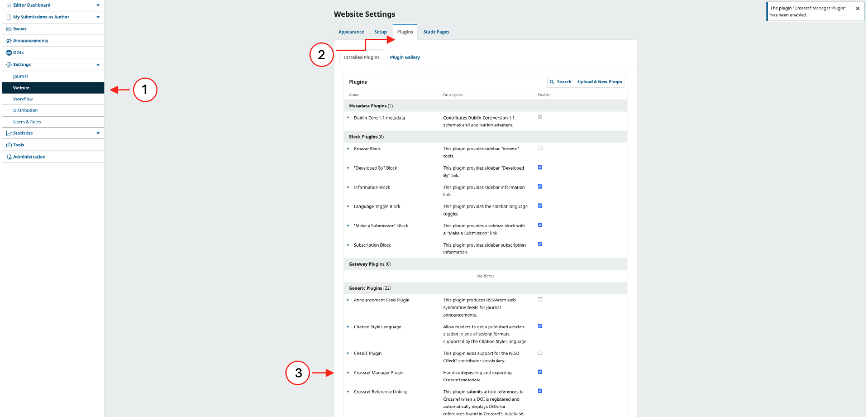This screenshot has width=868, height=417.
Task: Click the Tools toolbox icon
Action: pyautogui.click(x=9, y=145)
